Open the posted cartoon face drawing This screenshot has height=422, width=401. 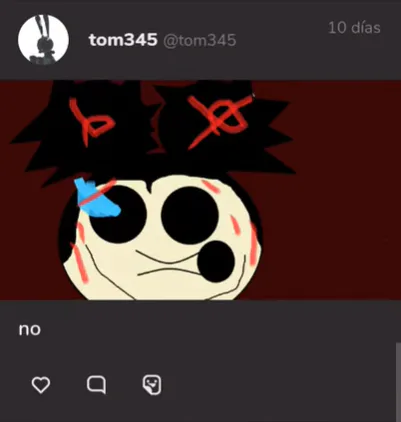pos(200,190)
